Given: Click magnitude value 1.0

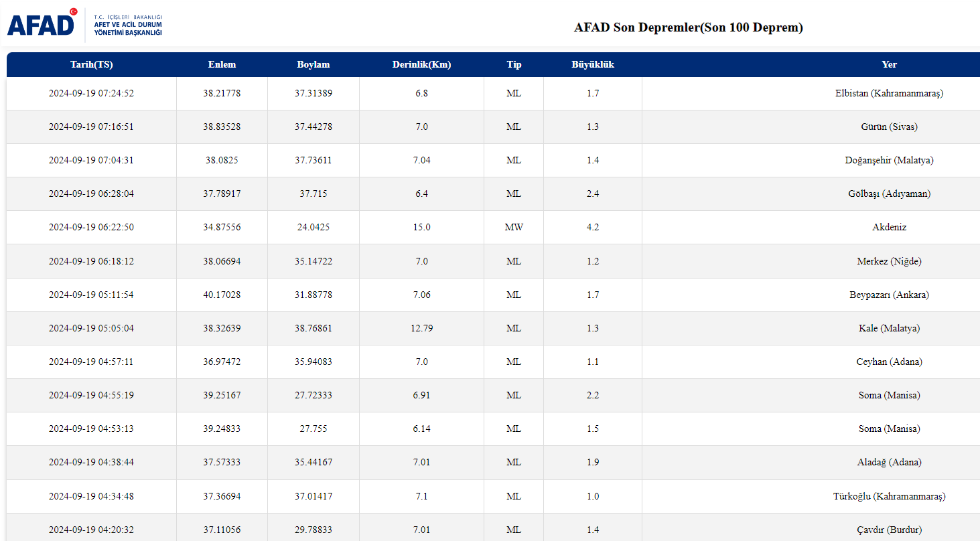Looking at the screenshot, I should 593,497.
